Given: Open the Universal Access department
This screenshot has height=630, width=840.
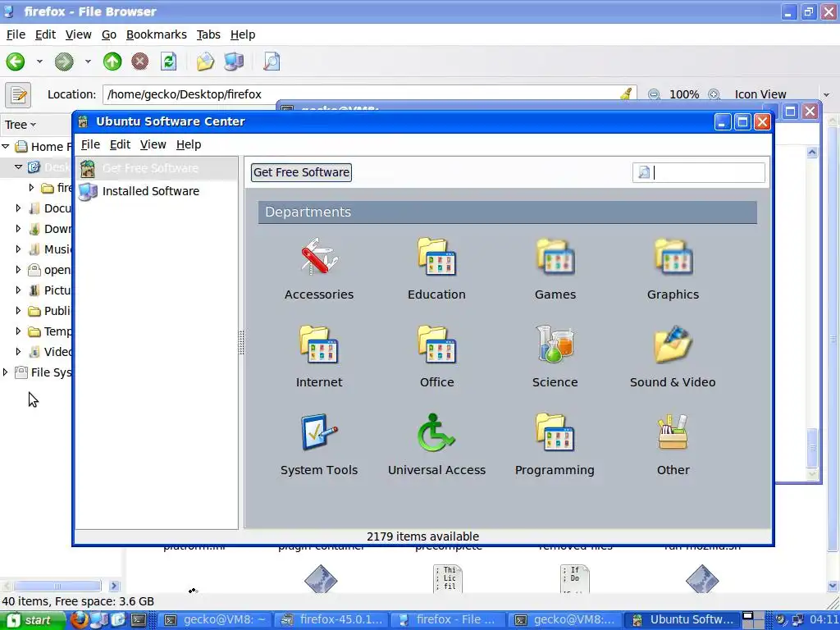Looking at the screenshot, I should [436, 445].
